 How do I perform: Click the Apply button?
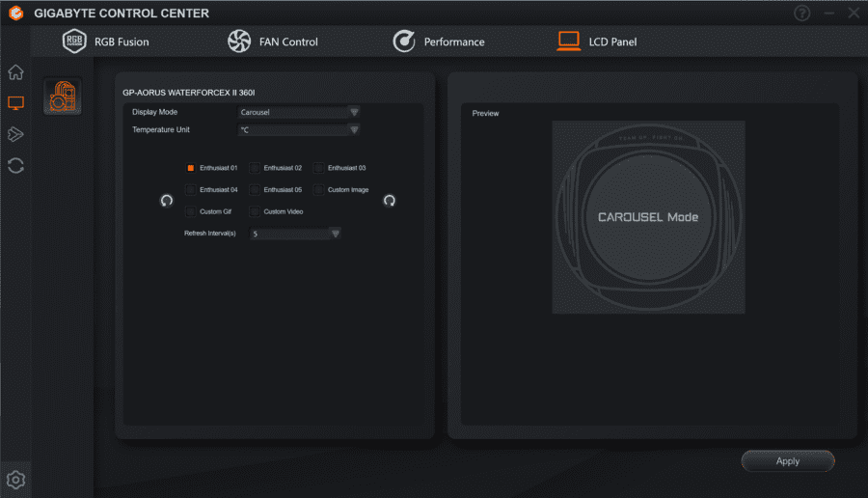coord(788,461)
